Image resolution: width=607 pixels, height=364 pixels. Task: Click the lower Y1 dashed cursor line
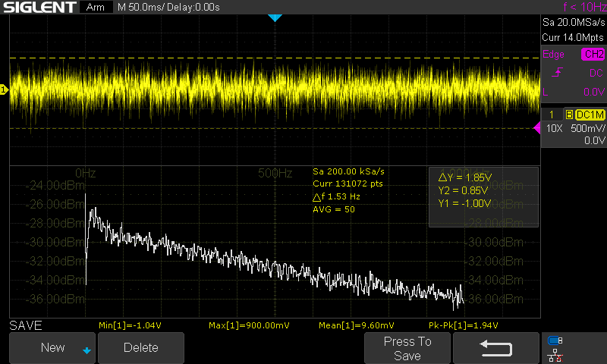(x=275, y=128)
